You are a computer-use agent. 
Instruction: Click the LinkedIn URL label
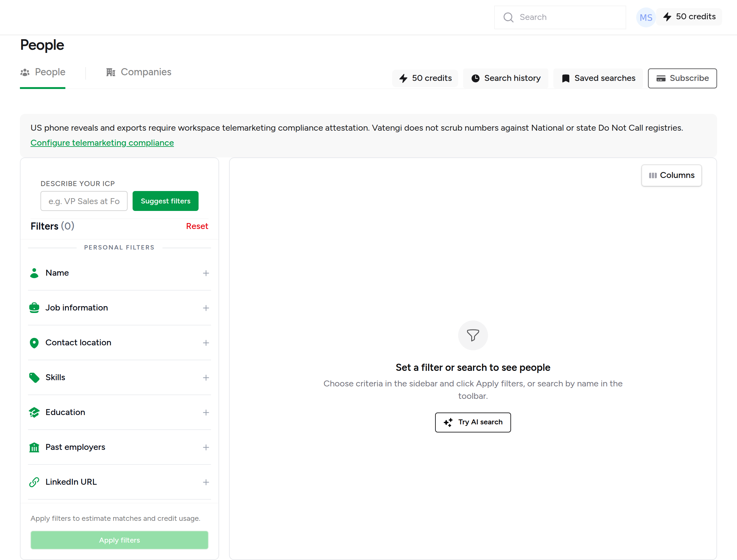pyautogui.click(x=71, y=482)
